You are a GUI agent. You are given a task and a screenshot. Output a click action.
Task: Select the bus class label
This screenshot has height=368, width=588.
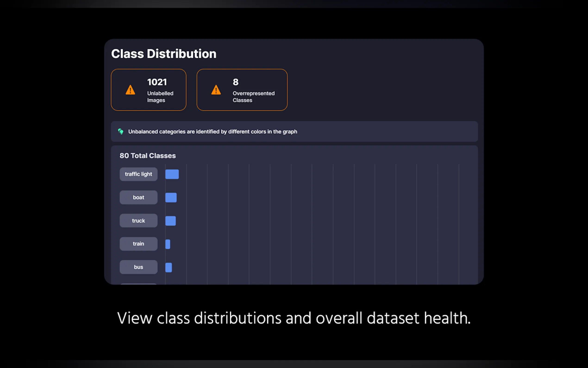tap(138, 267)
